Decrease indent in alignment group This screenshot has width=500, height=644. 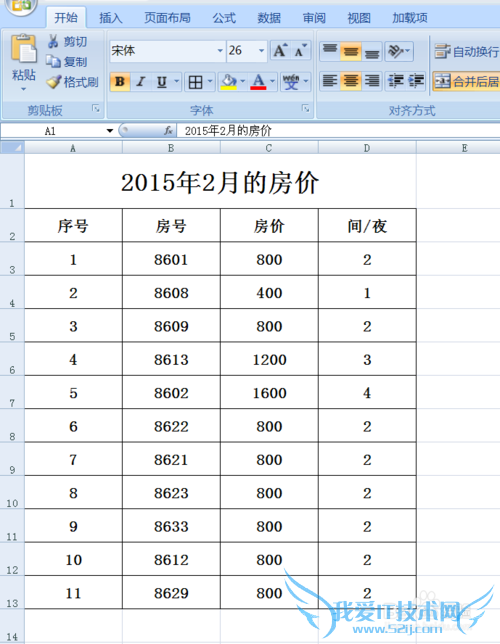coord(396,81)
